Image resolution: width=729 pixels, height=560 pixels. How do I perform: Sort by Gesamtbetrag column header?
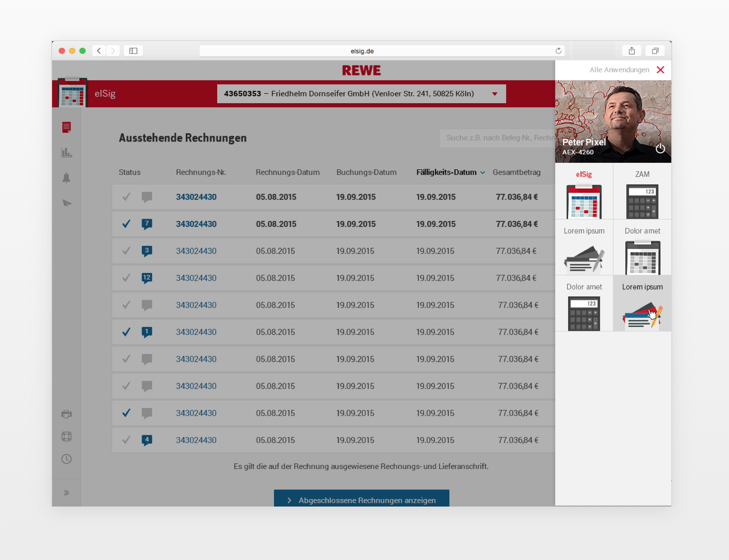point(516,172)
